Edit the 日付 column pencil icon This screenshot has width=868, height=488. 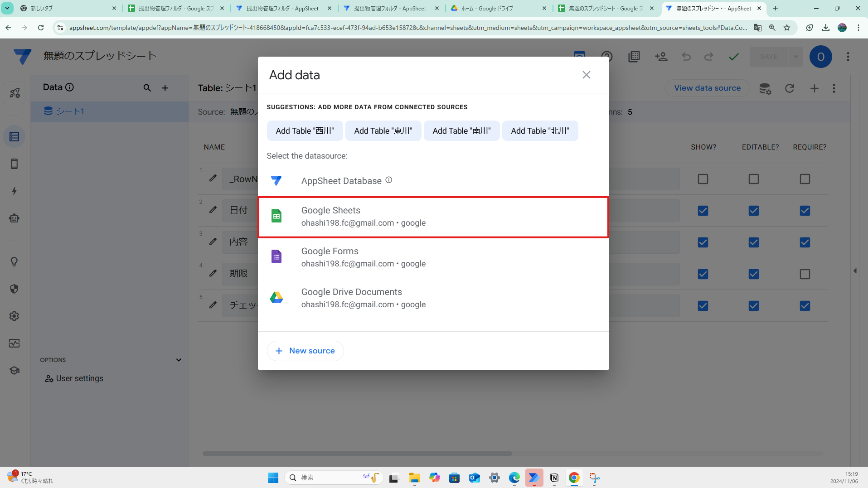point(213,210)
